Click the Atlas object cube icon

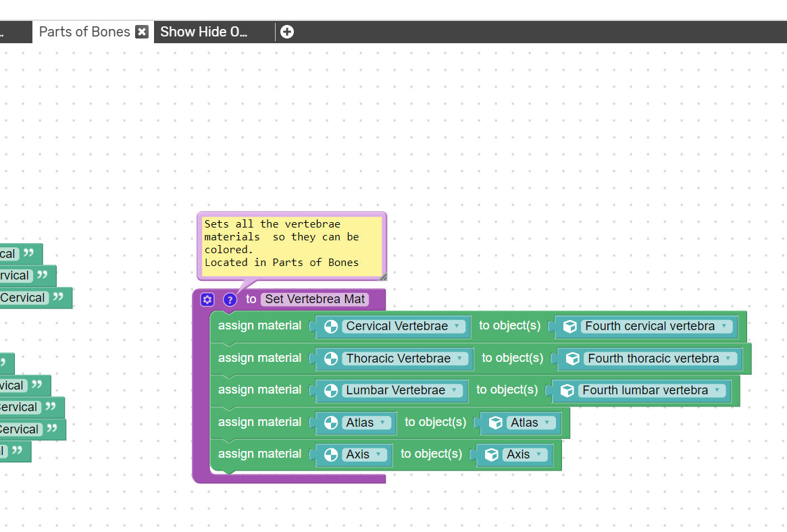coord(495,423)
